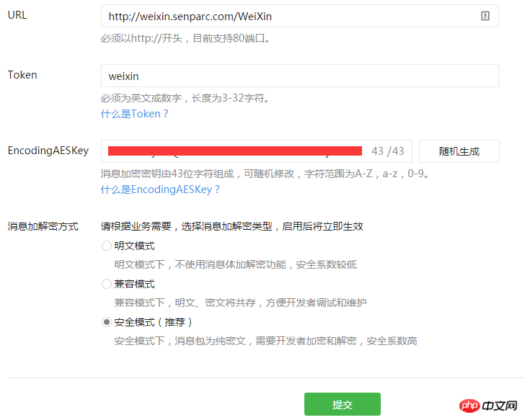This screenshot has height=420, width=525.
Task: Click the contact icon in URL field
Action: 485,16
